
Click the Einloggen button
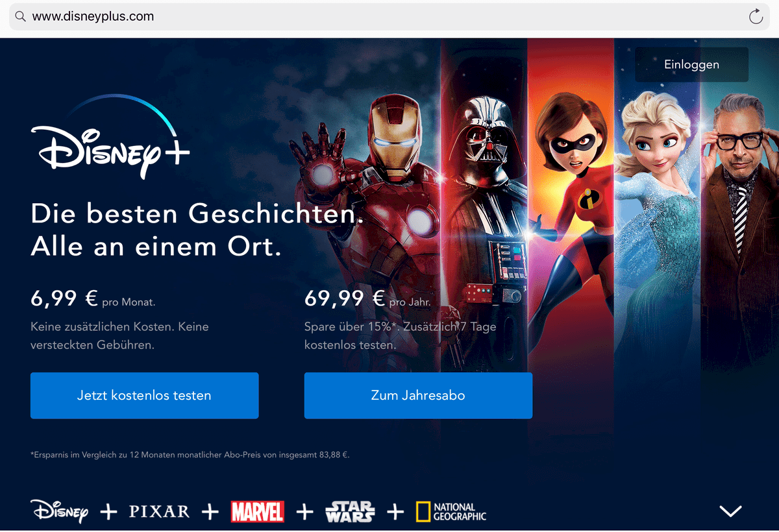(x=691, y=64)
